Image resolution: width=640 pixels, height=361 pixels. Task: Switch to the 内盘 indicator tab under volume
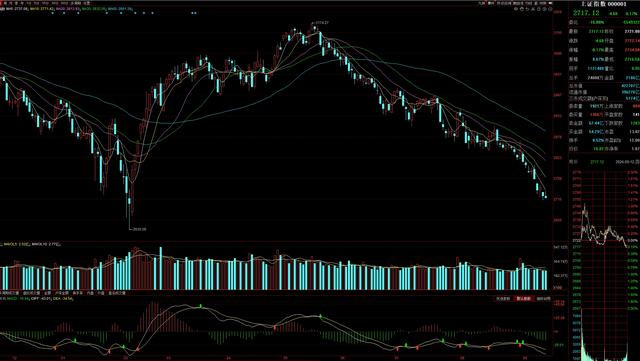(90, 293)
